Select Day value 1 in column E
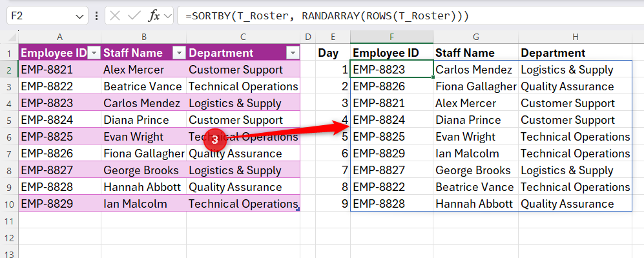 point(333,70)
